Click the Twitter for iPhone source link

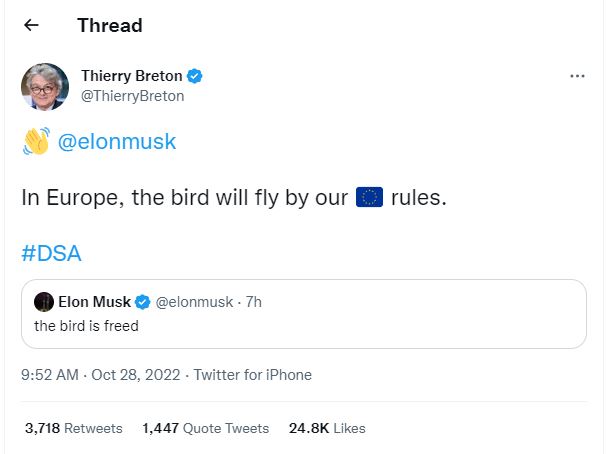[253, 375]
